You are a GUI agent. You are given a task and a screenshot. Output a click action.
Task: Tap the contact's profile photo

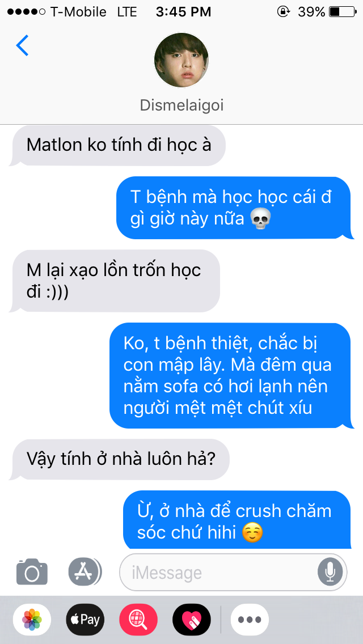(181, 60)
